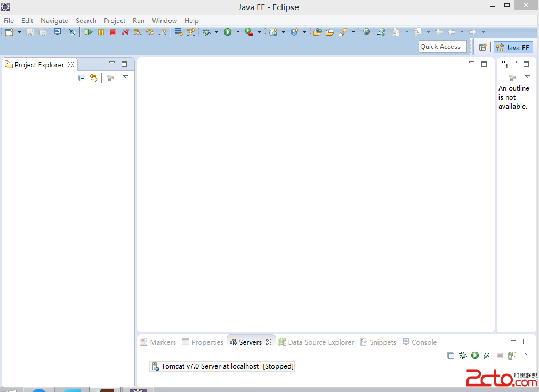Switch to Data Source Explorer tab
Image resolution: width=539 pixels, height=392 pixels.
[316, 342]
